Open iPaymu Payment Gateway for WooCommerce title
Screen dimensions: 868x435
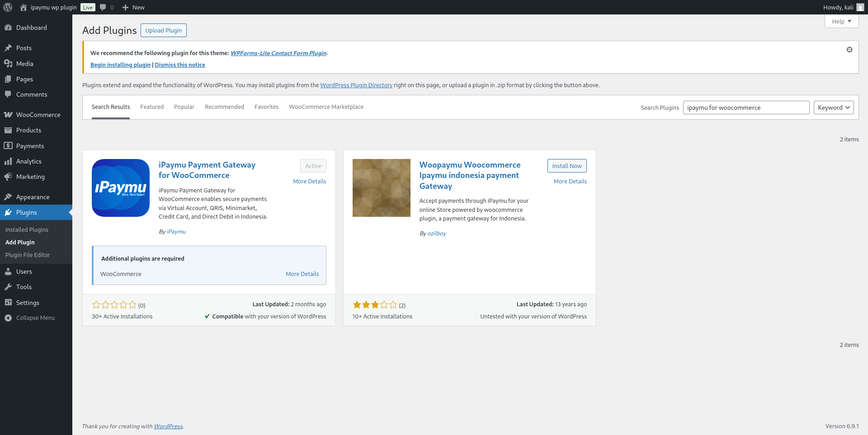tap(207, 170)
